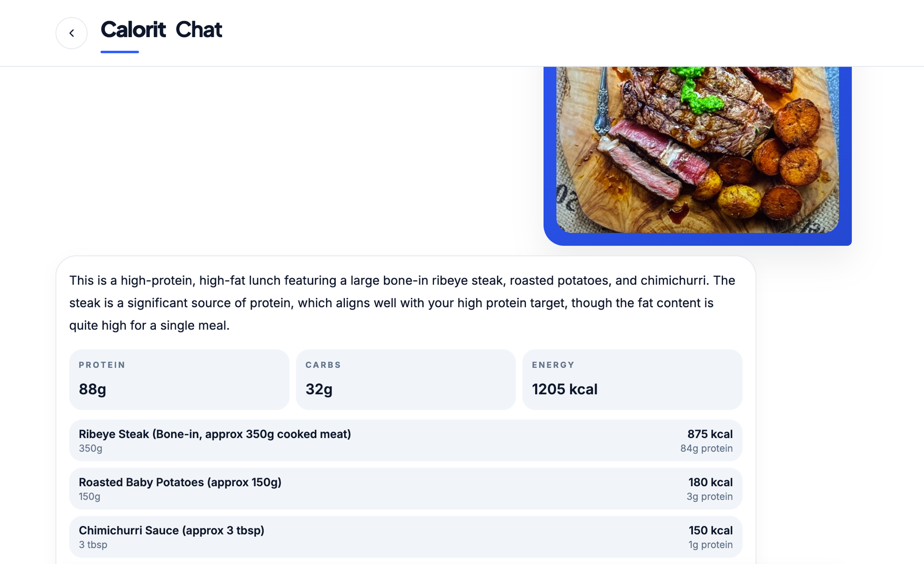This screenshot has width=924, height=564.
Task: Open the Chimichurri Sauce food item
Action: (x=172, y=531)
